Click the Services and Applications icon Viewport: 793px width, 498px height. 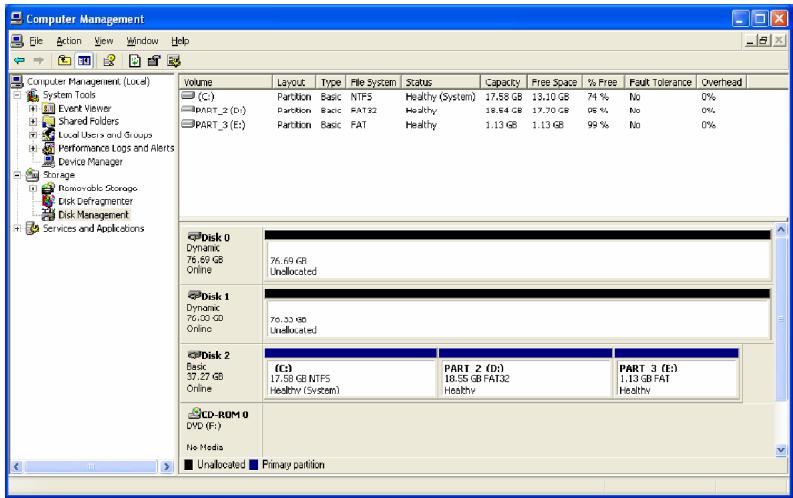32,228
